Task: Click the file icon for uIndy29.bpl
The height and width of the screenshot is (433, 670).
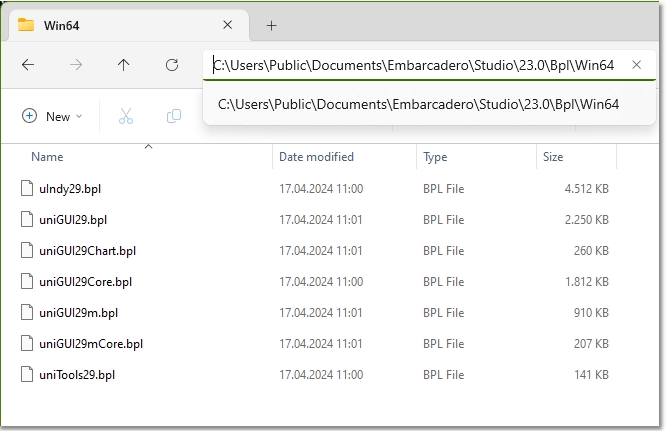Action: pyautogui.click(x=27, y=189)
